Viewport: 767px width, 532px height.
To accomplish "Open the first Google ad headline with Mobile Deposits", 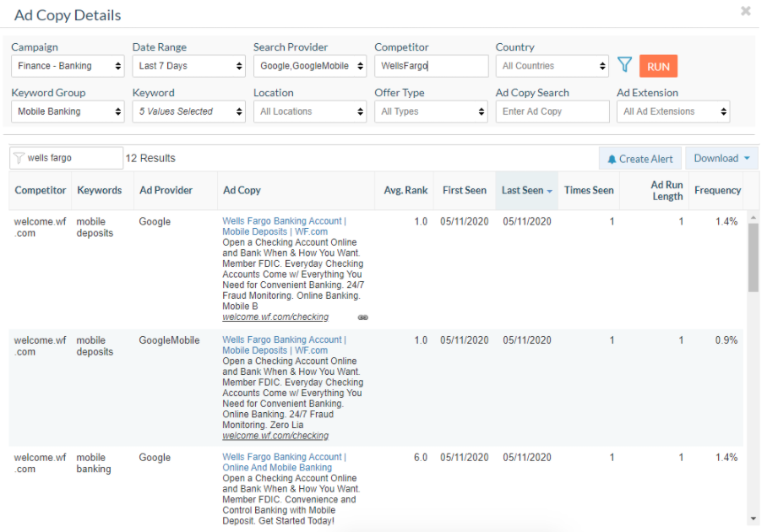I will tap(284, 226).
